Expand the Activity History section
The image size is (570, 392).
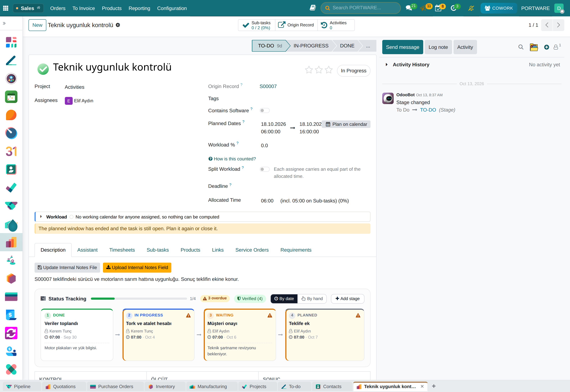(387, 65)
